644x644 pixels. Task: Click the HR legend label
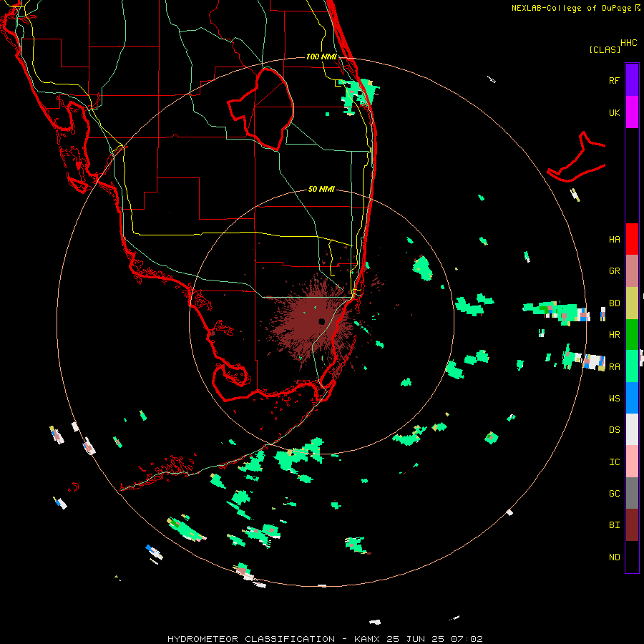(614, 335)
